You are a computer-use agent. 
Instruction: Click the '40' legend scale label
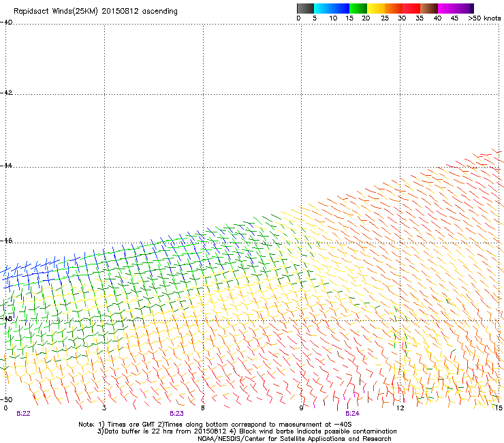437,18
